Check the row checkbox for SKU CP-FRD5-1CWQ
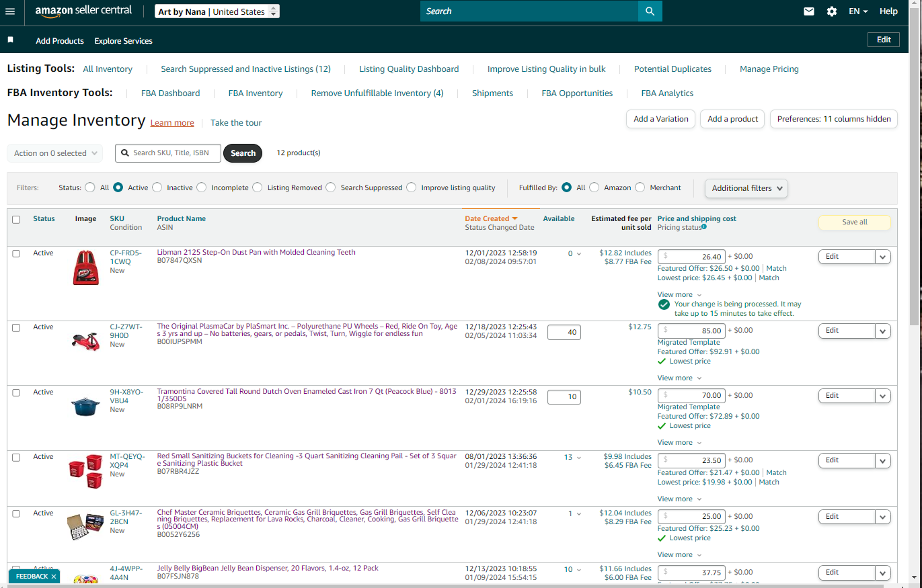 [16, 253]
